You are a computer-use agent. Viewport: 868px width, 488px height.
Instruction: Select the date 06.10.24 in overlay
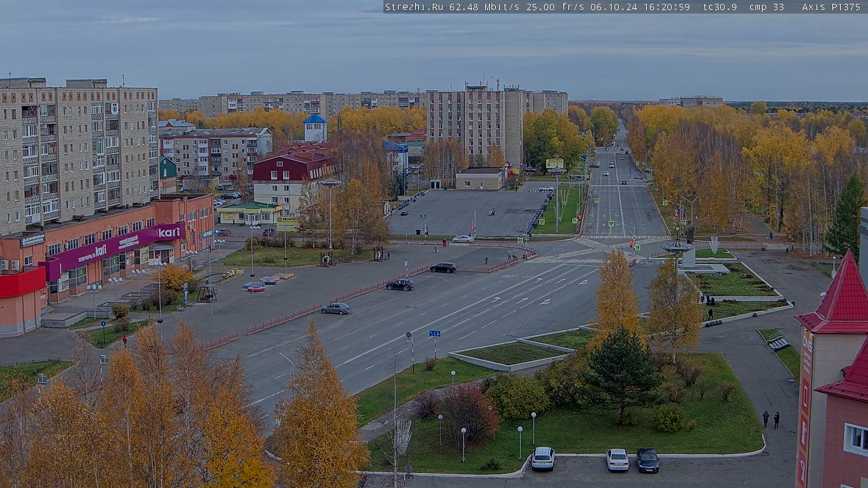point(613,7)
